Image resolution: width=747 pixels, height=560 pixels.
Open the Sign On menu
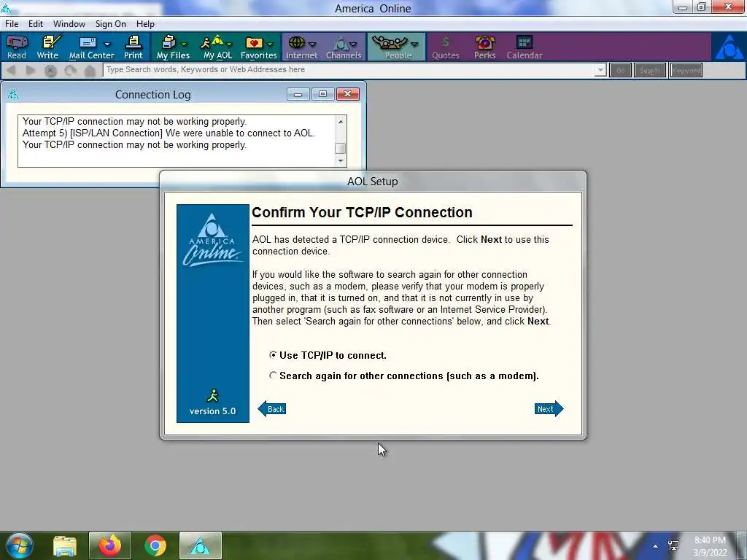coord(111,24)
